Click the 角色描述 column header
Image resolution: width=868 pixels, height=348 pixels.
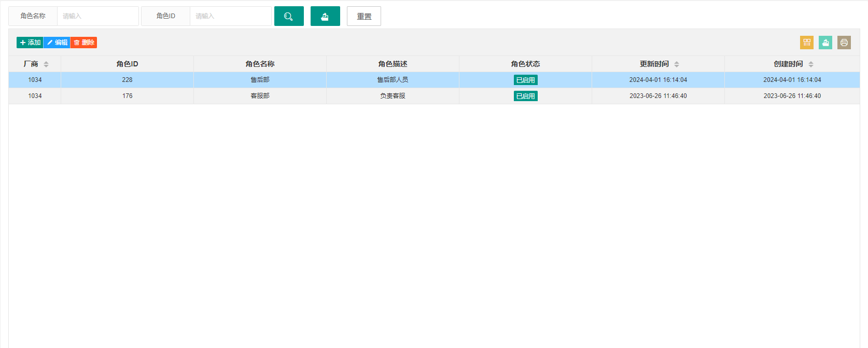tap(393, 64)
